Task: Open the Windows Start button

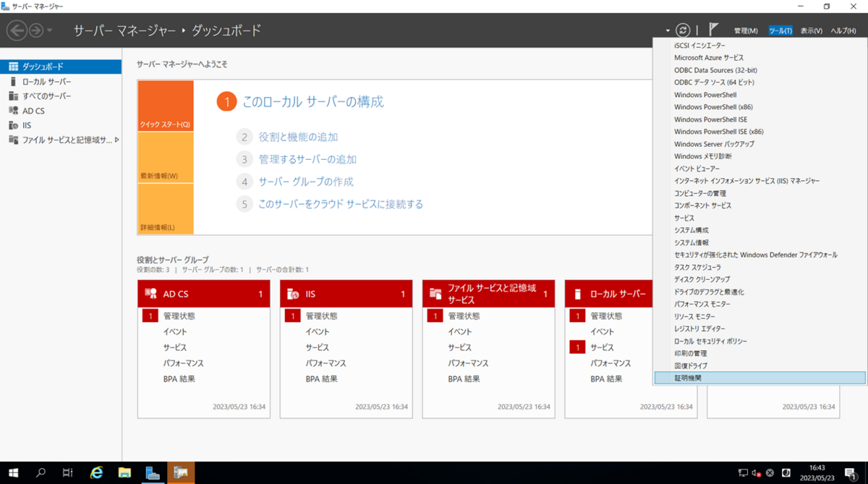Action: click(x=12, y=472)
